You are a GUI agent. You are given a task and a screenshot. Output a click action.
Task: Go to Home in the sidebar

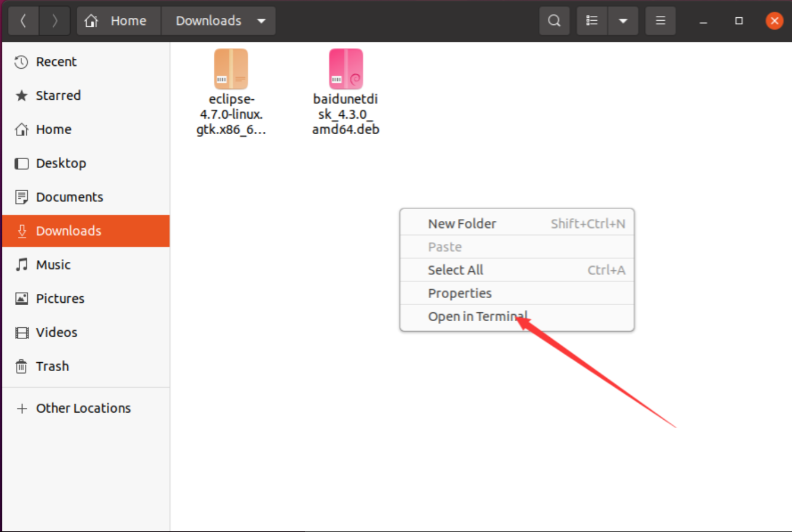(85, 129)
